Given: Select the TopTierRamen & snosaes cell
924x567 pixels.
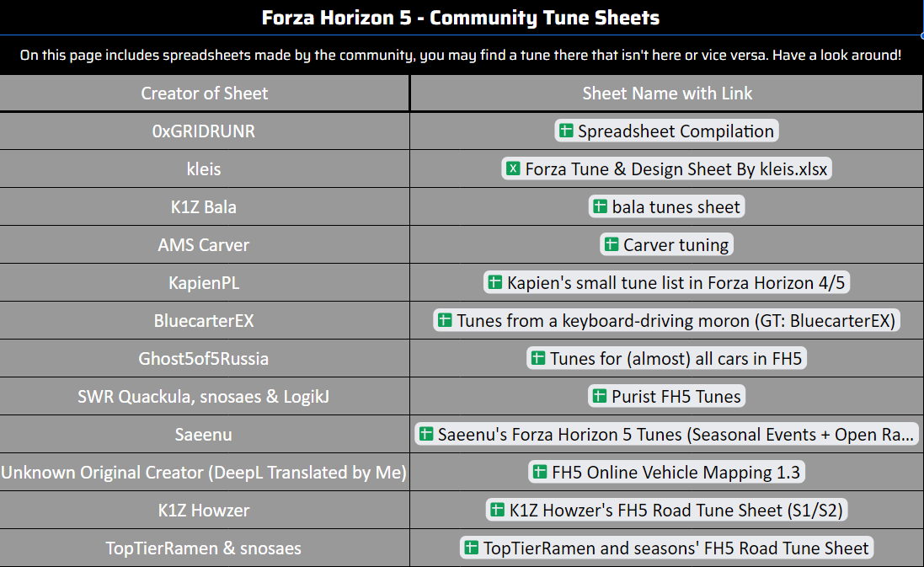Looking at the screenshot, I should pos(204,548).
